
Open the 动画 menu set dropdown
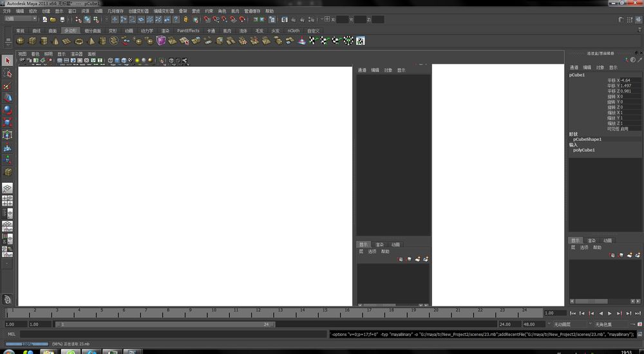pyautogui.click(x=20, y=19)
